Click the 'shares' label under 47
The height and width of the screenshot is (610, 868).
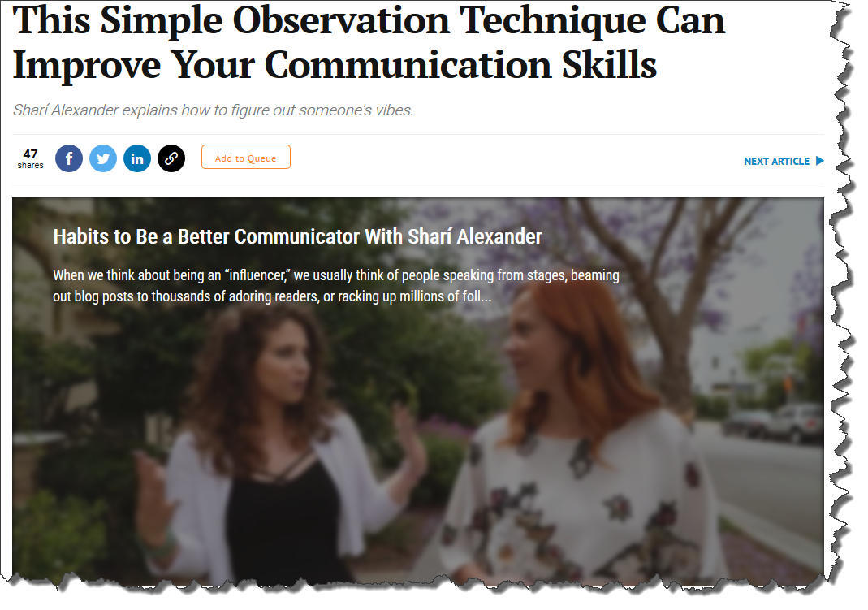click(30, 165)
